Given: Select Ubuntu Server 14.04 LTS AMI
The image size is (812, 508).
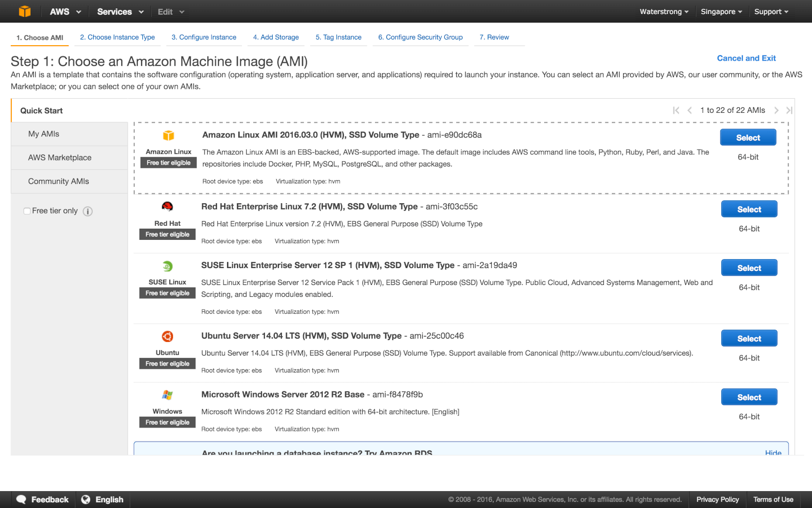Looking at the screenshot, I should (x=749, y=339).
